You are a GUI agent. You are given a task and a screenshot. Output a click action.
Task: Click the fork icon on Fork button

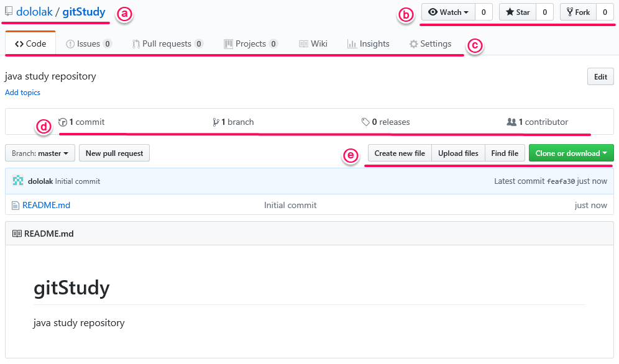coord(570,12)
